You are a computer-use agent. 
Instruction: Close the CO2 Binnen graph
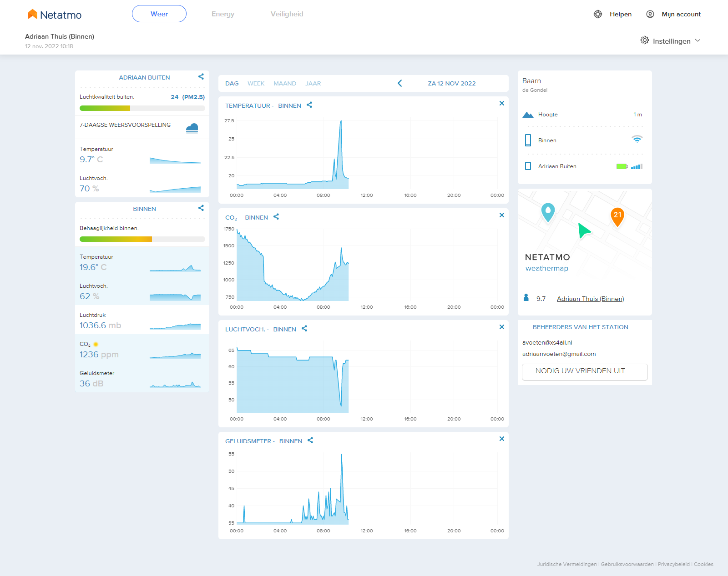point(502,215)
